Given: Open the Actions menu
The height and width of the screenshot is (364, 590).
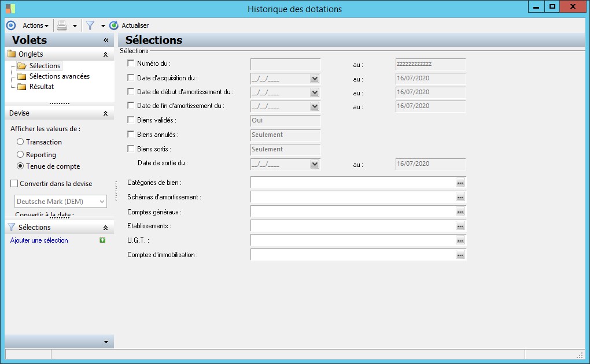Looking at the screenshot, I should [x=35, y=25].
